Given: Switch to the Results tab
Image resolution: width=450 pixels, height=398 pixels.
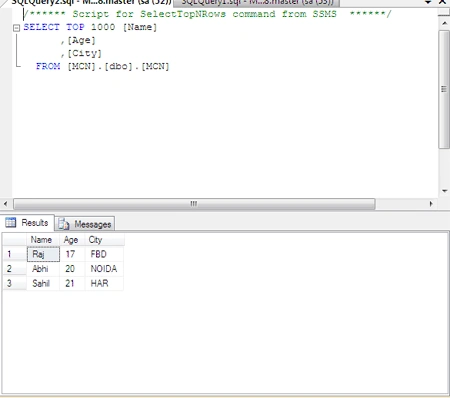Looking at the screenshot, I should 27,223.
